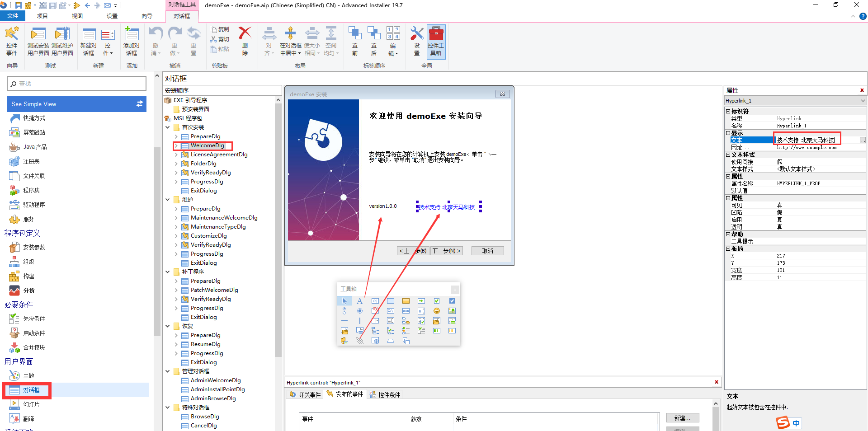This screenshot has width=868, height=431.
Task: Select WelcomeDlg in dialog tree
Action: [x=208, y=145]
